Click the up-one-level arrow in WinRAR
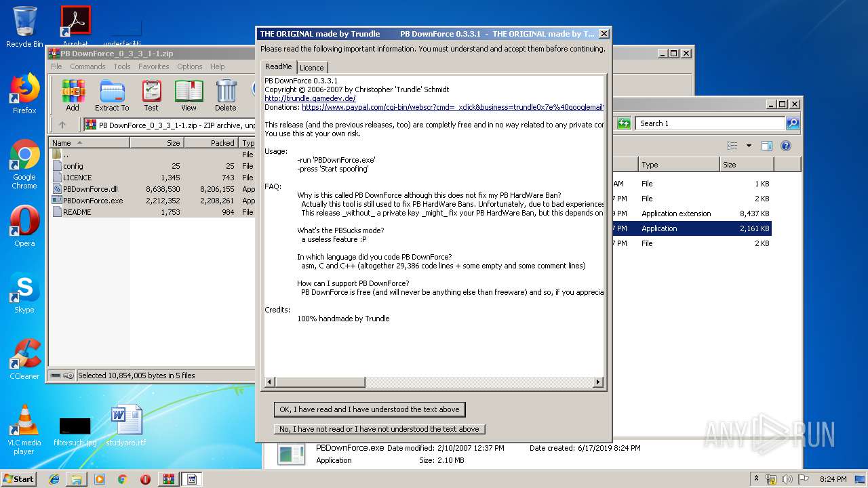This screenshot has width=868, height=488. [62, 125]
